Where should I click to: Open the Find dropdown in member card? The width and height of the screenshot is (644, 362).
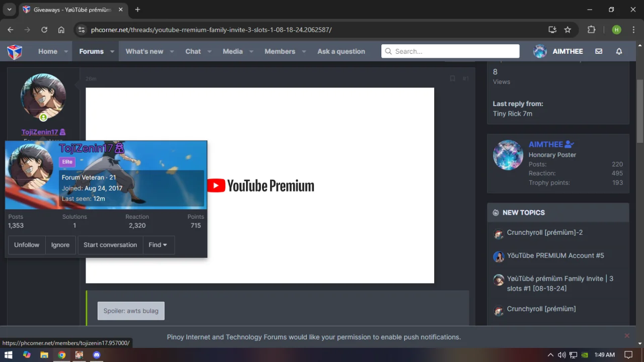[x=158, y=245]
